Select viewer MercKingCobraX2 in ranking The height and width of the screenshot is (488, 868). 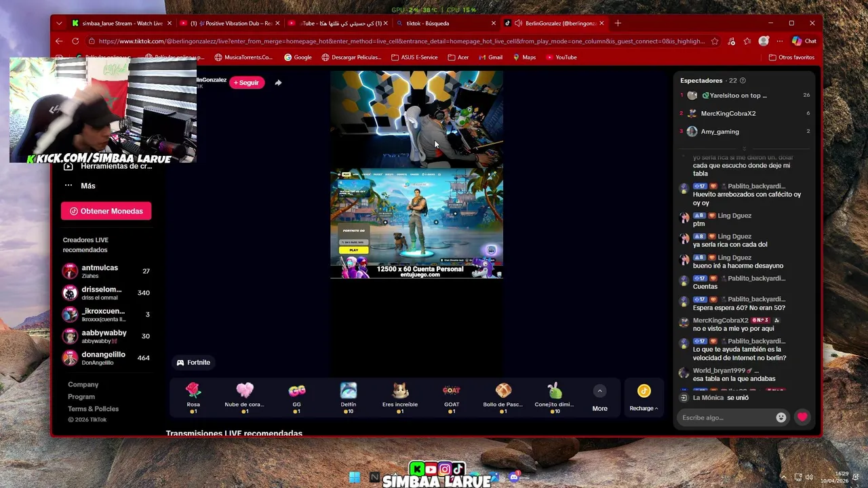(x=745, y=113)
